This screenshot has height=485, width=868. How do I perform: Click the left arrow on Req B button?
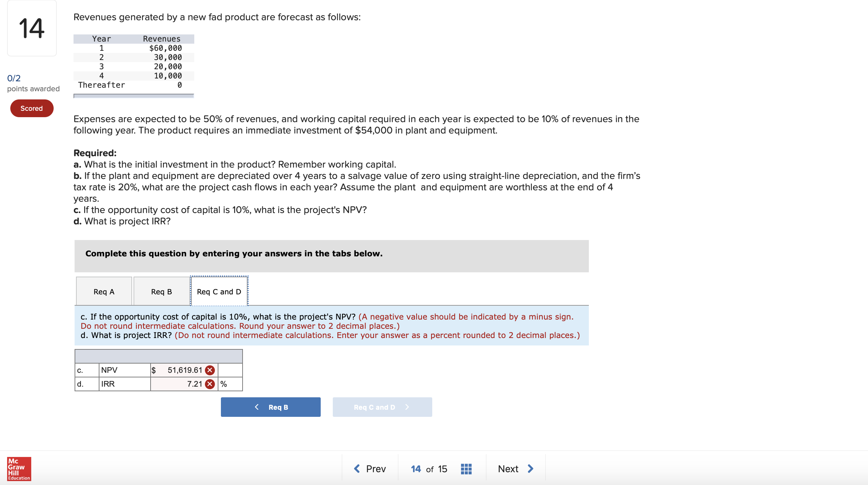(257, 407)
